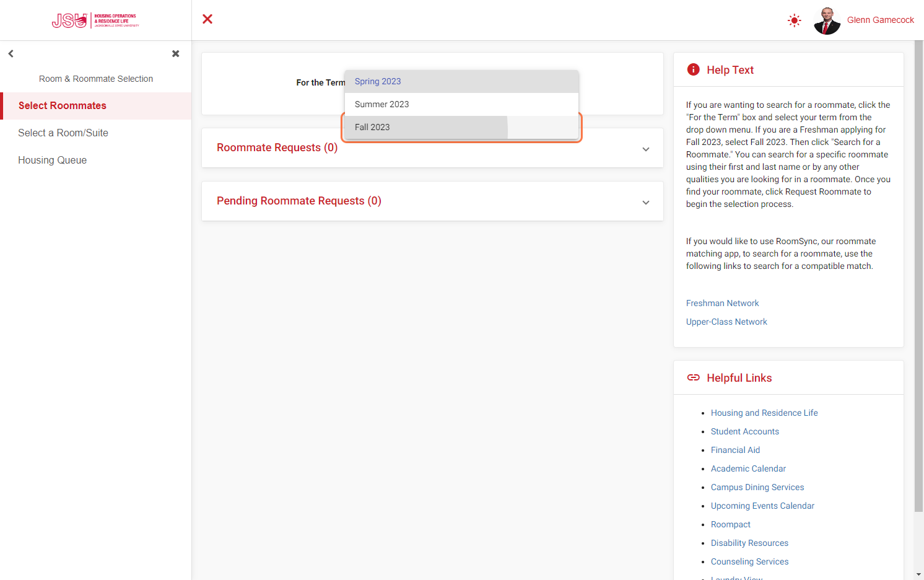
Task: Close the sidebar with the X icon
Action: point(176,54)
